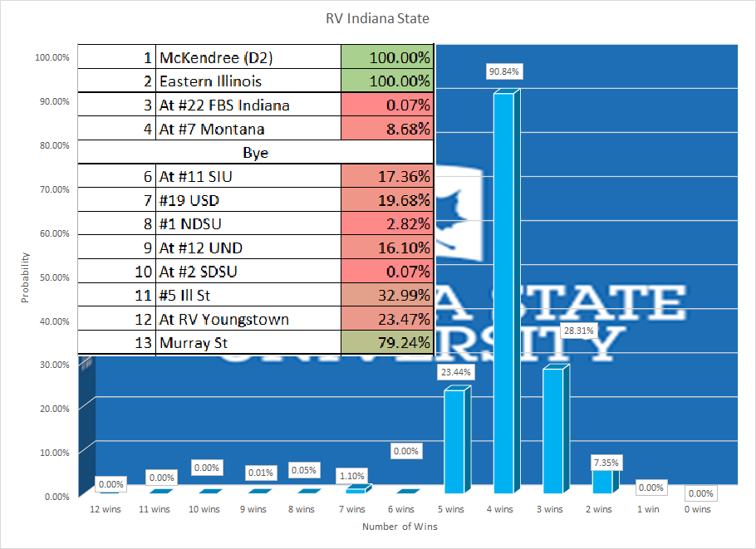This screenshot has width=756, height=549.
Task: Click the Bye row in table
Action: (x=256, y=153)
